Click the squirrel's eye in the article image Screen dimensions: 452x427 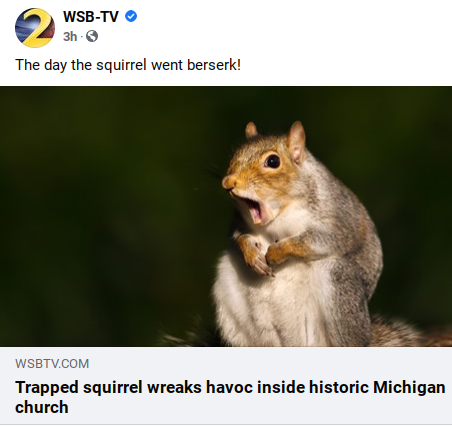pos(273,161)
